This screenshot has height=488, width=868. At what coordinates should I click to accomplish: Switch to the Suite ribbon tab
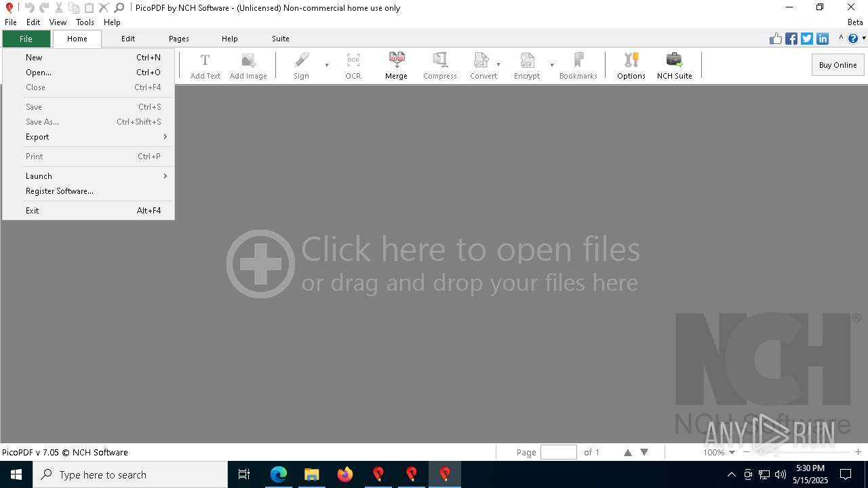pos(281,39)
